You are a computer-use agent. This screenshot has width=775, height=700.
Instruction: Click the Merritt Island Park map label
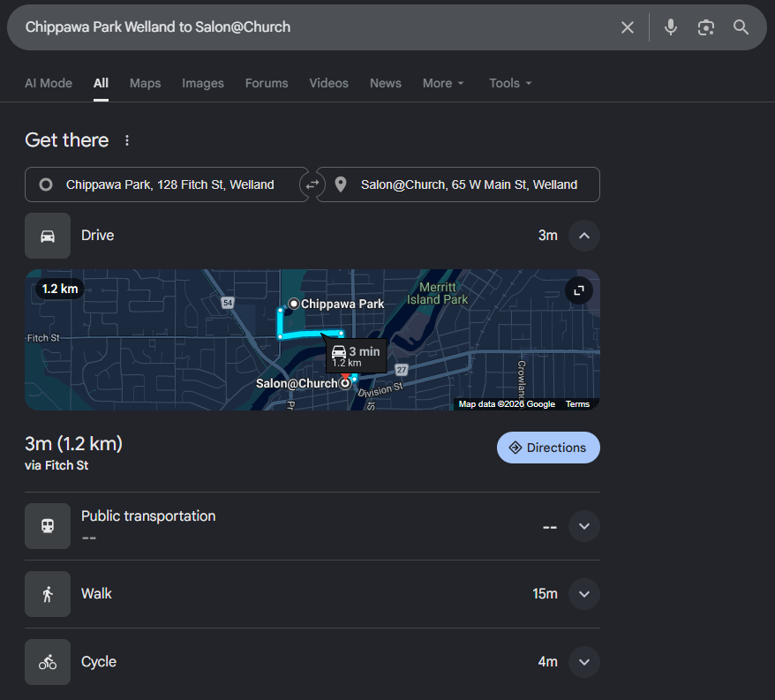click(438, 294)
